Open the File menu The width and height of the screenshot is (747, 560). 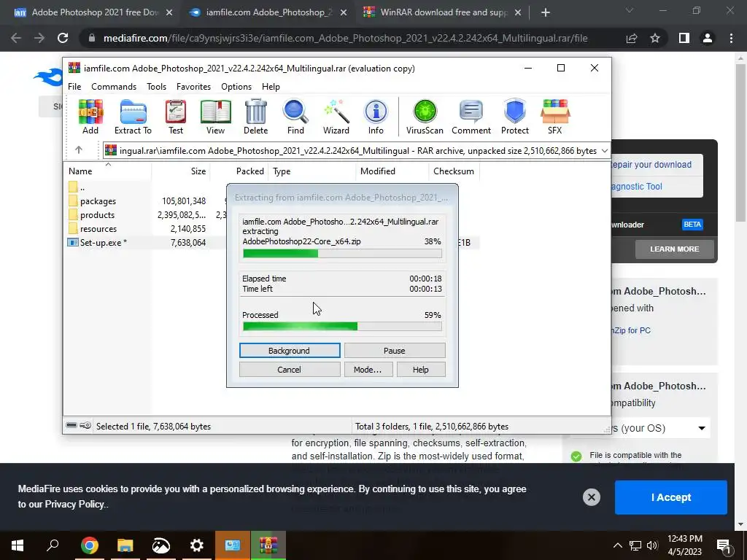coord(74,87)
